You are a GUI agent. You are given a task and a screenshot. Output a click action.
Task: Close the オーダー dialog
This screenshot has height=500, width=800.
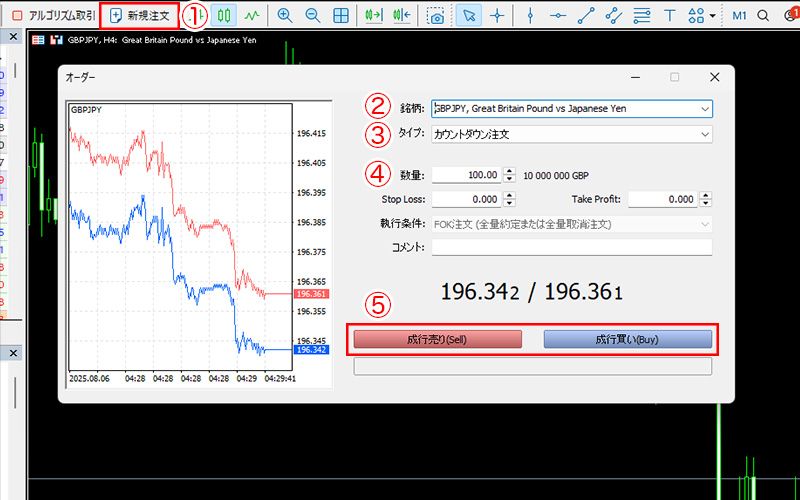pyautogui.click(x=715, y=78)
